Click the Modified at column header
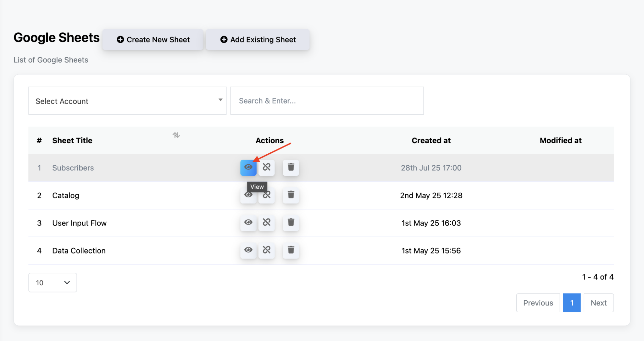This screenshot has height=341, width=644. pos(561,140)
